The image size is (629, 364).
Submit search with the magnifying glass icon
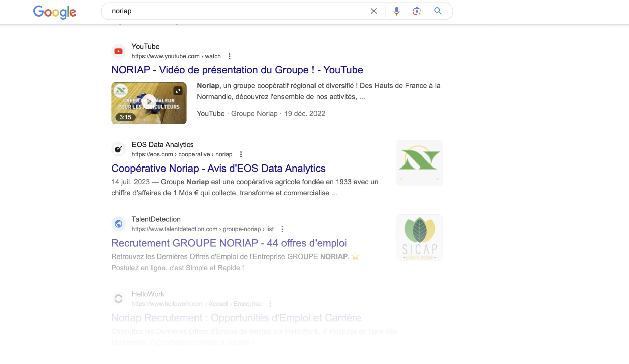click(438, 11)
